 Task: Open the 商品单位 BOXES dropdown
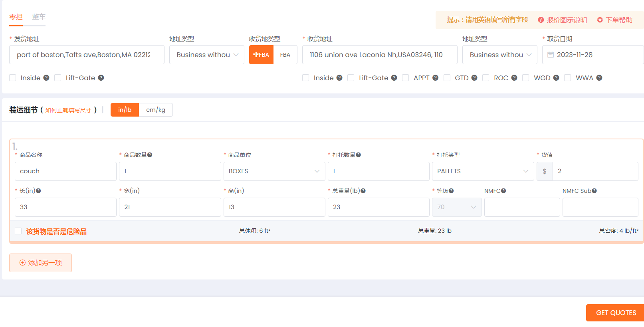click(x=274, y=171)
